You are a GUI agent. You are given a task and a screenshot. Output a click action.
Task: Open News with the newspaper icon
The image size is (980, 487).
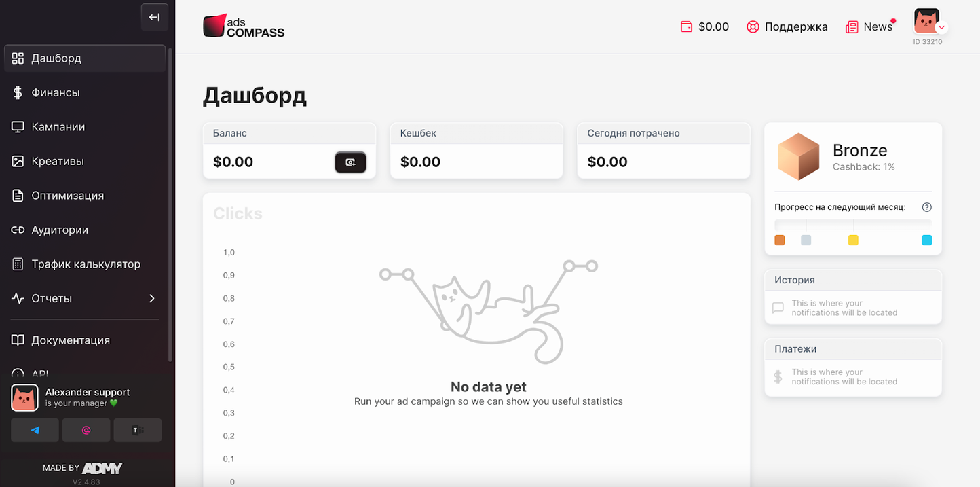(869, 27)
